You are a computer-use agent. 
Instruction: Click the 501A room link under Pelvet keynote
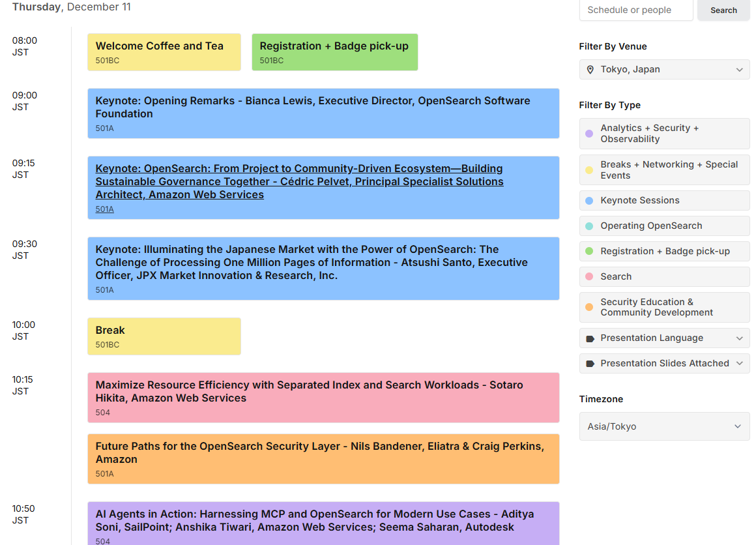105,209
